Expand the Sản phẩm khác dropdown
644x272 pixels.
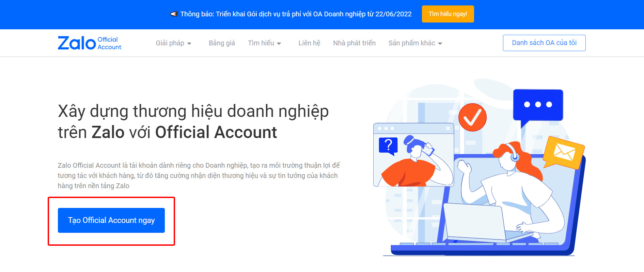(415, 43)
